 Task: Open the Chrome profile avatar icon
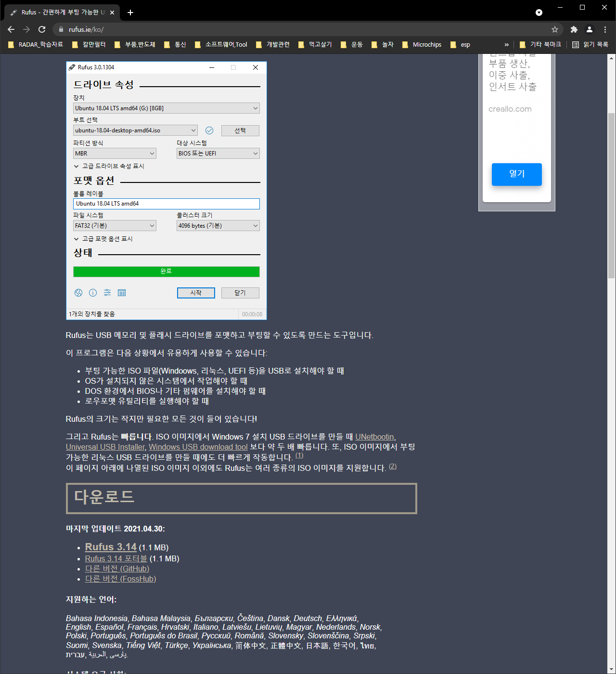589,29
